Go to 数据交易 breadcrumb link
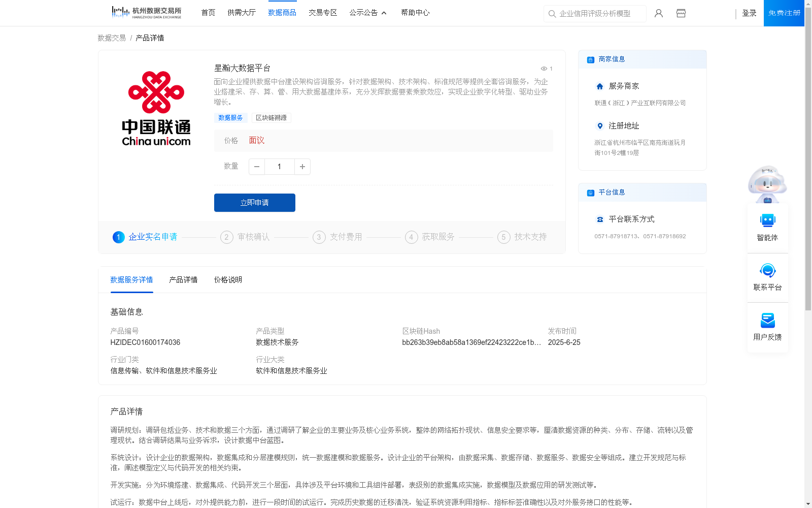The image size is (812, 508). click(x=112, y=38)
